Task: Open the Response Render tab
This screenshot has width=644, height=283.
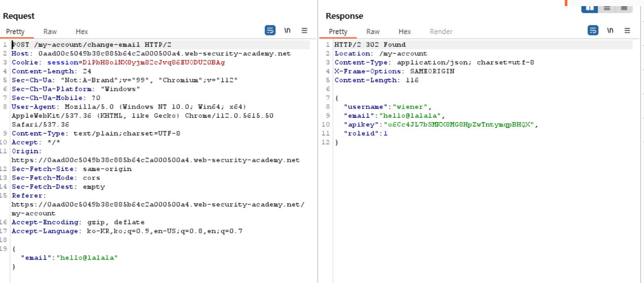Action: (x=441, y=31)
